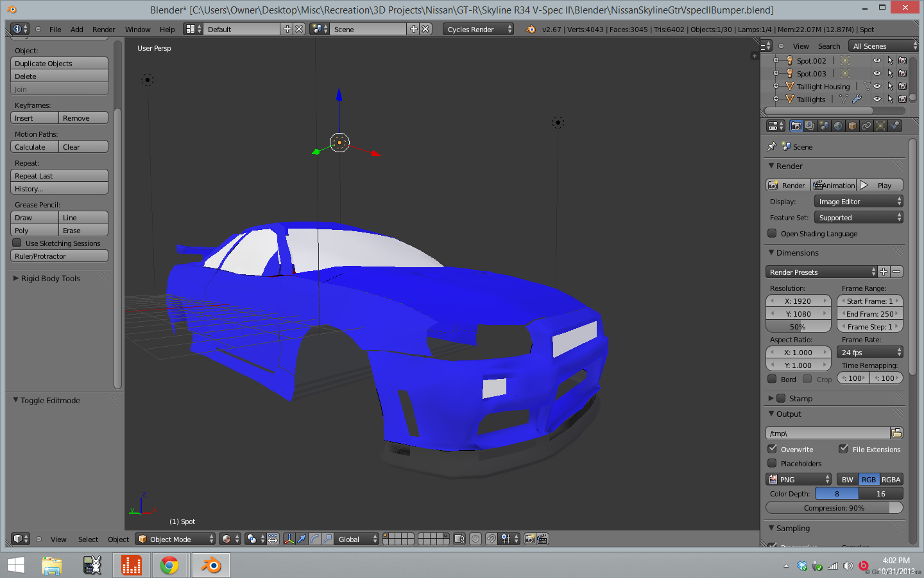
Task: Click the pin icon beside Scene breadcrumb
Action: (772, 146)
